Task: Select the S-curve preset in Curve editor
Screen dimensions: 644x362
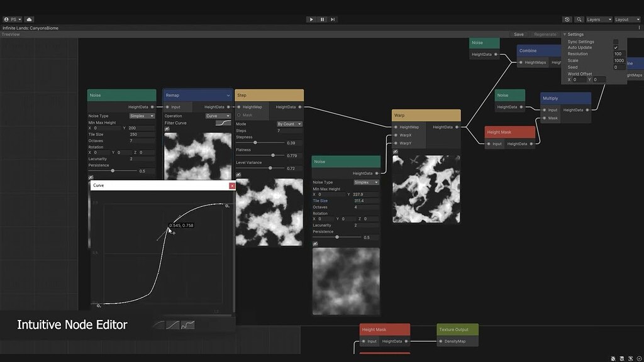Action: (172, 325)
